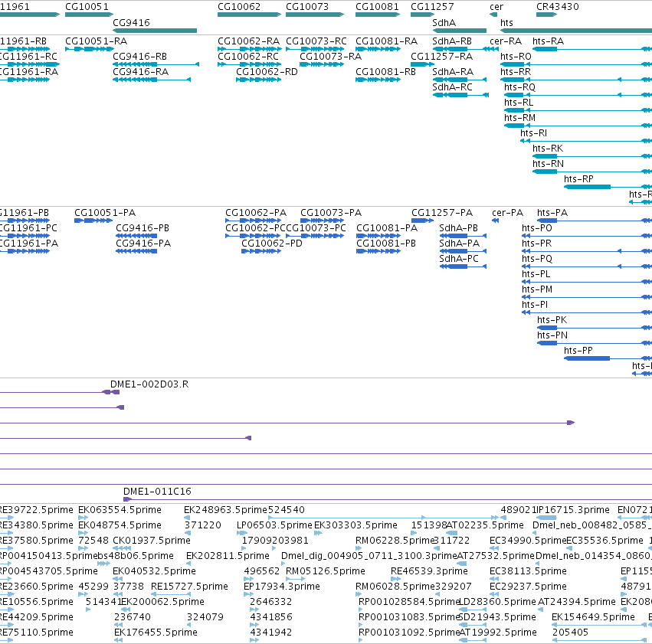Select the SdhA gene label
The image size is (652, 644).
(x=444, y=22)
